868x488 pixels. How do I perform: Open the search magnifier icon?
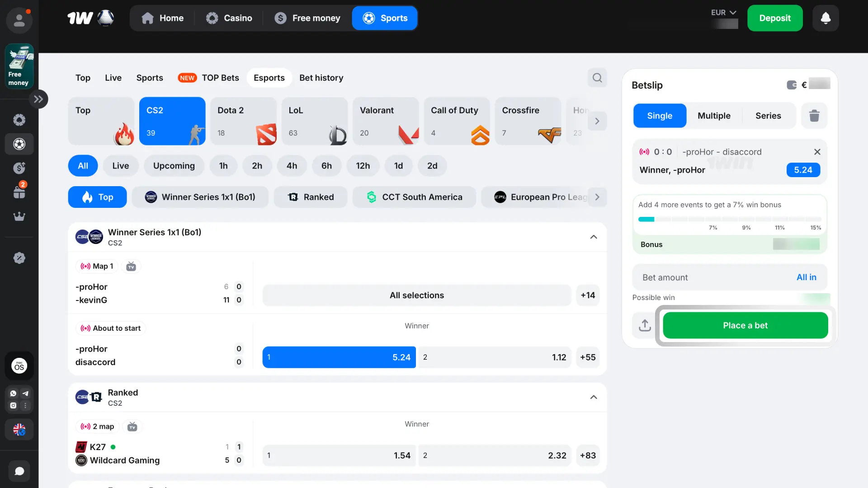(x=597, y=78)
